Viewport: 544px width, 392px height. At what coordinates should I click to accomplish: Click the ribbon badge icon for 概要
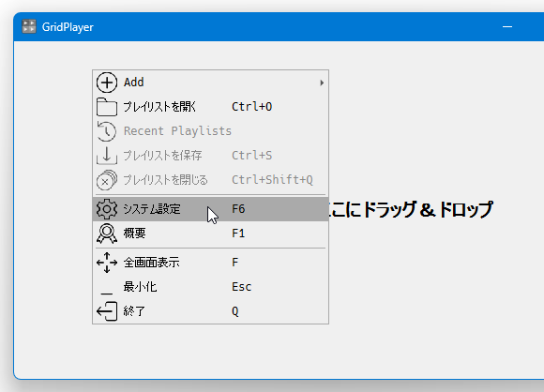[107, 234]
